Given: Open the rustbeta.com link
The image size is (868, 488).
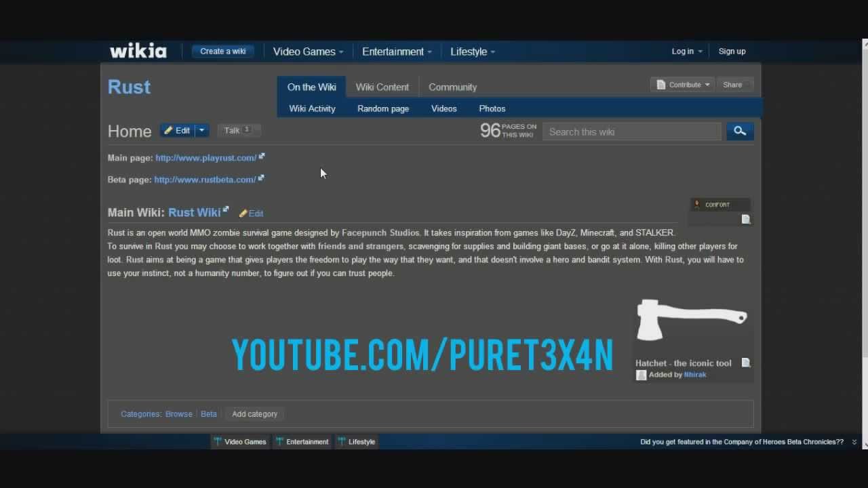Looking at the screenshot, I should pyautogui.click(x=205, y=180).
